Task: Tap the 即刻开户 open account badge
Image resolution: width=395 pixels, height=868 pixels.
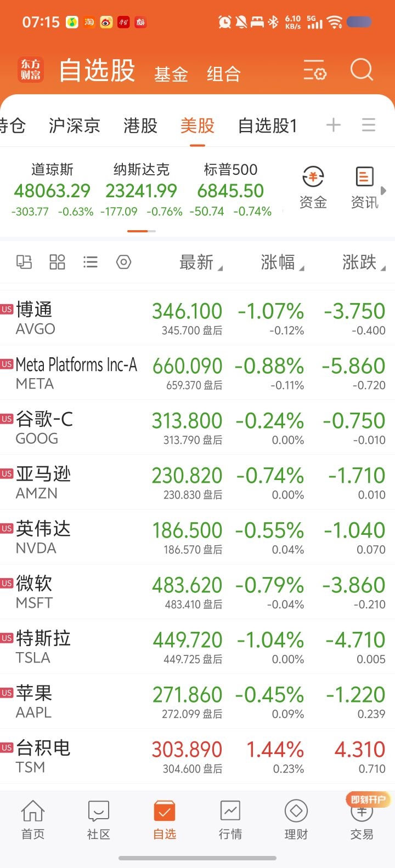Action: point(368,800)
